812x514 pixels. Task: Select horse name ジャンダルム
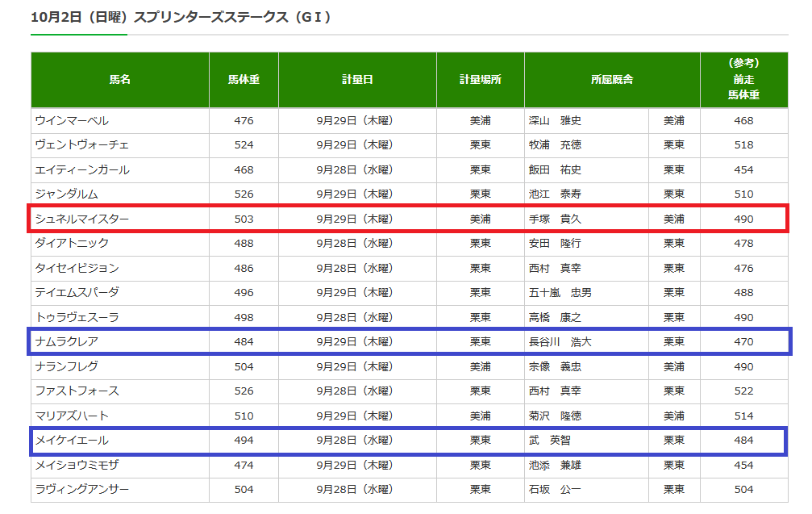[x=67, y=194]
